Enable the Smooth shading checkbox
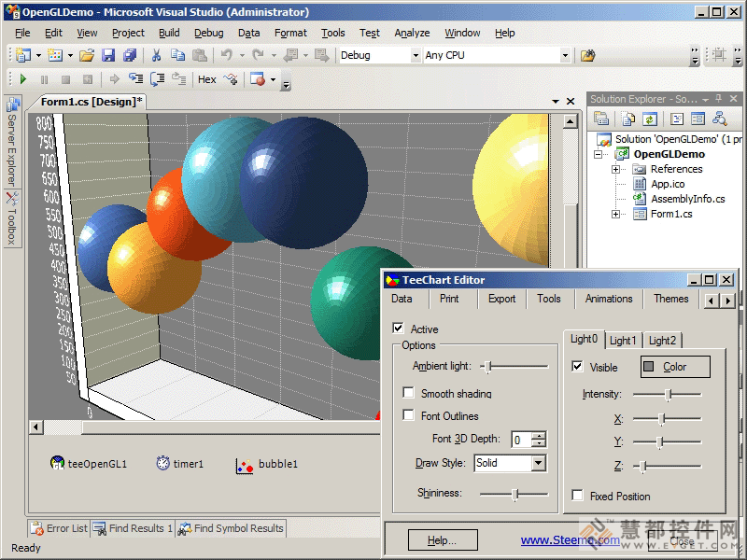The width and height of the screenshot is (747, 560). point(408,392)
